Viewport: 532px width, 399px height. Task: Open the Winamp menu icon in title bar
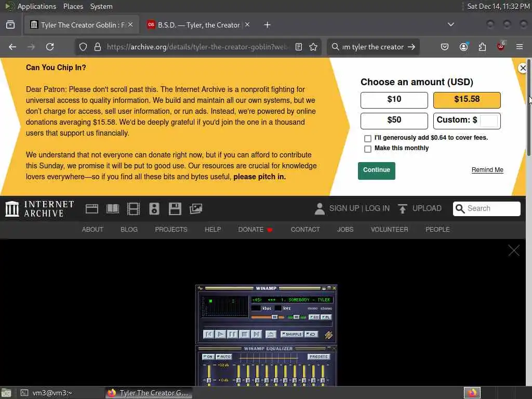pyautogui.click(x=200, y=288)
